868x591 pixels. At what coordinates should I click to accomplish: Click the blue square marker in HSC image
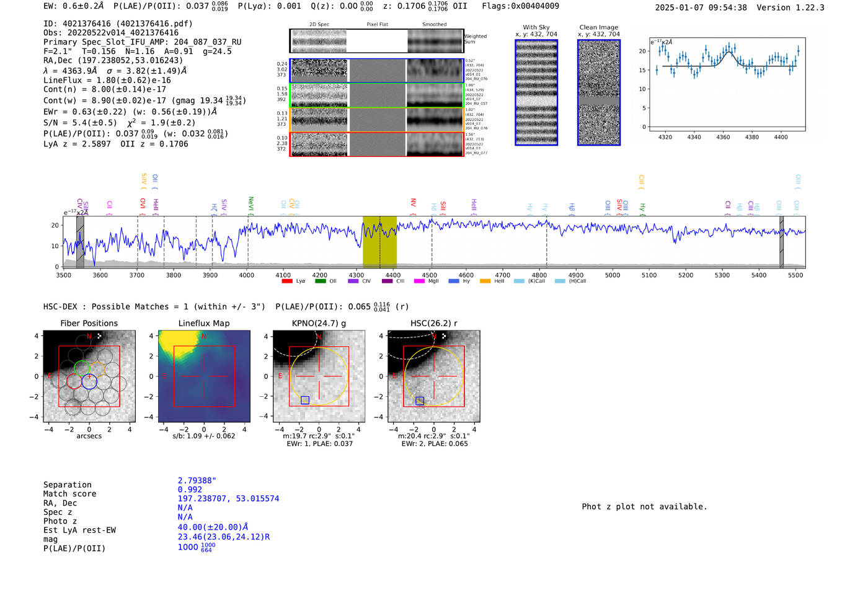point(420,401)
